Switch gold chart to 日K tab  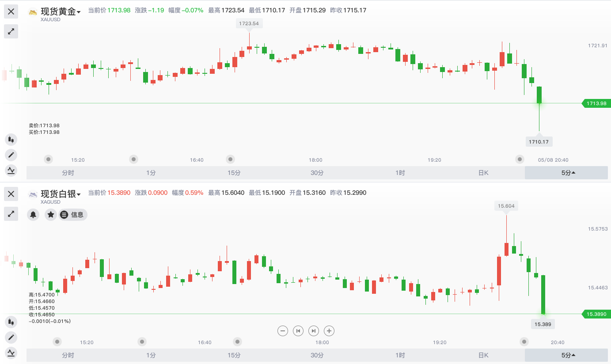483,173
